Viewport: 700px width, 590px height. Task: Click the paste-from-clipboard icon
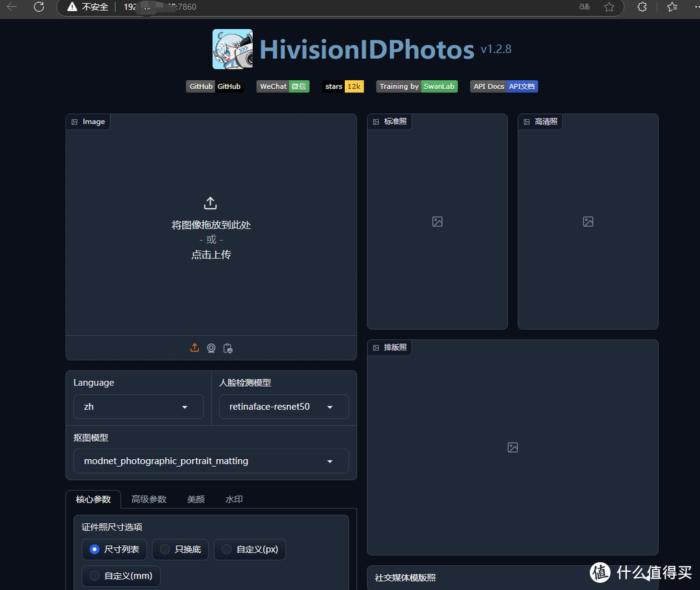228,348
